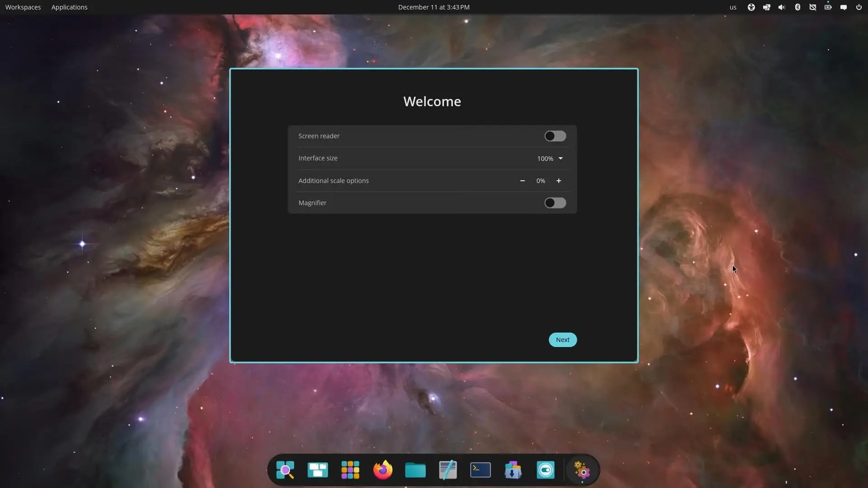Open the Launcher search icon in dock

(285, 470)
